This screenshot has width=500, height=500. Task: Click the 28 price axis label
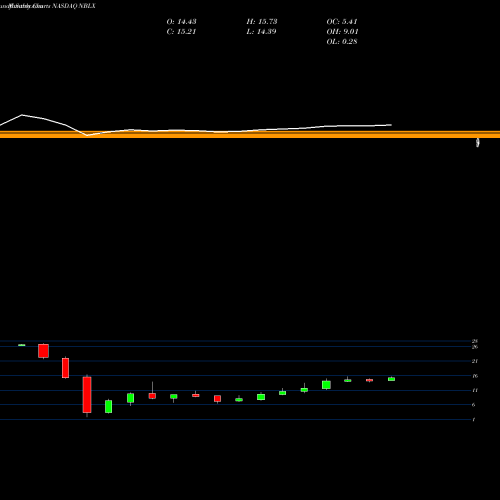[x=475, y=341]
